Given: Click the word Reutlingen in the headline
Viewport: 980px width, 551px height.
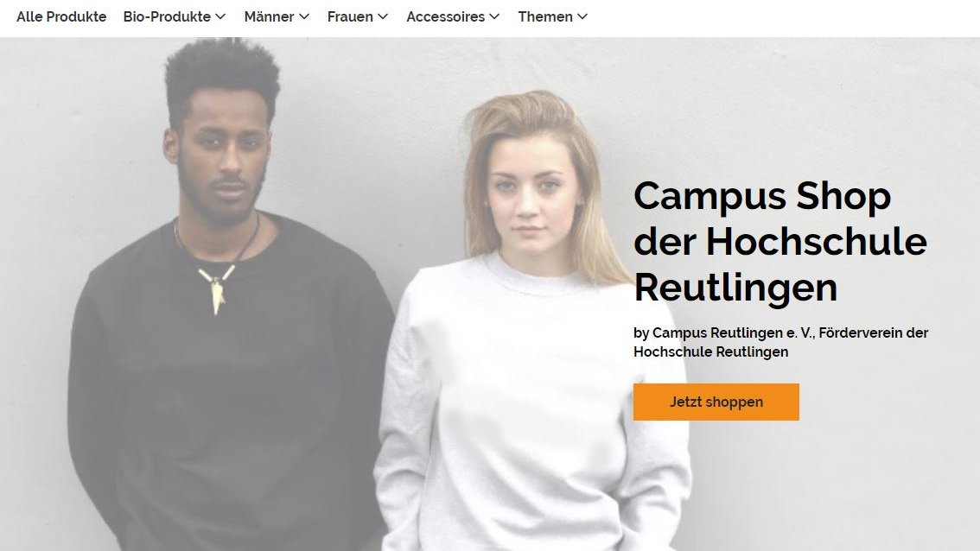Looking at the screenshot, I should [735, 288].
